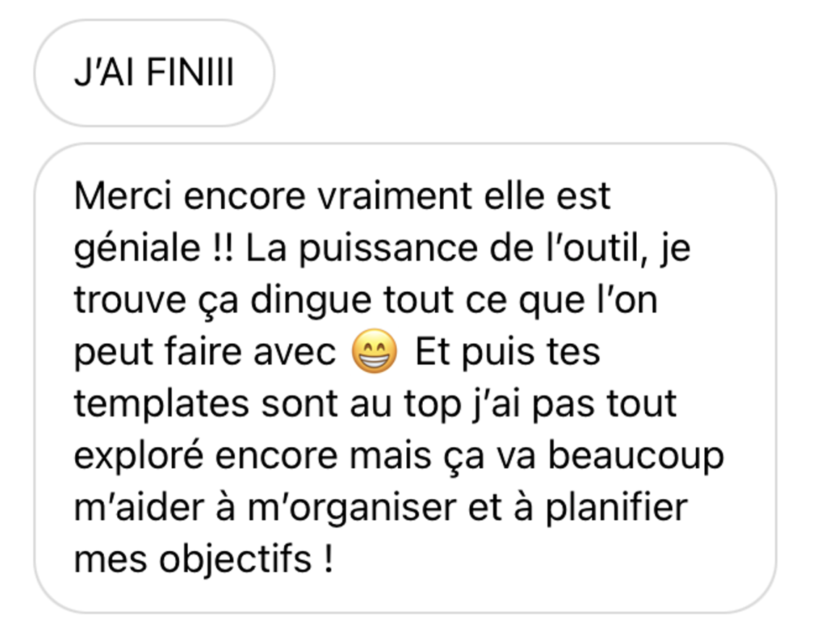Click the word "FINIII" in the first bubble
The image size is (840, 627).
(x=190, y=72)
